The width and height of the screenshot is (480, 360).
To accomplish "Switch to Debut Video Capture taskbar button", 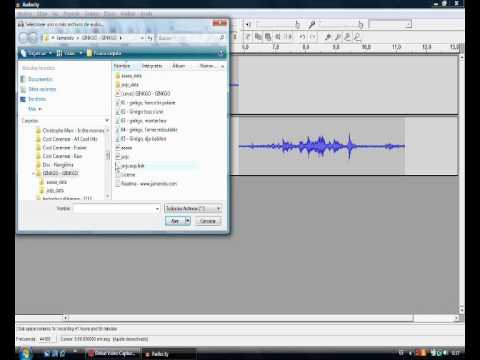I will point(113,353).
